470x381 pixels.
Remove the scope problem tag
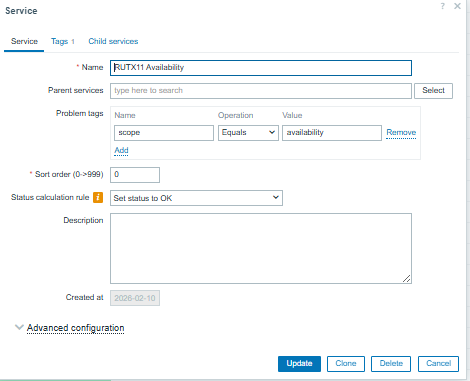tap(401, 133)
